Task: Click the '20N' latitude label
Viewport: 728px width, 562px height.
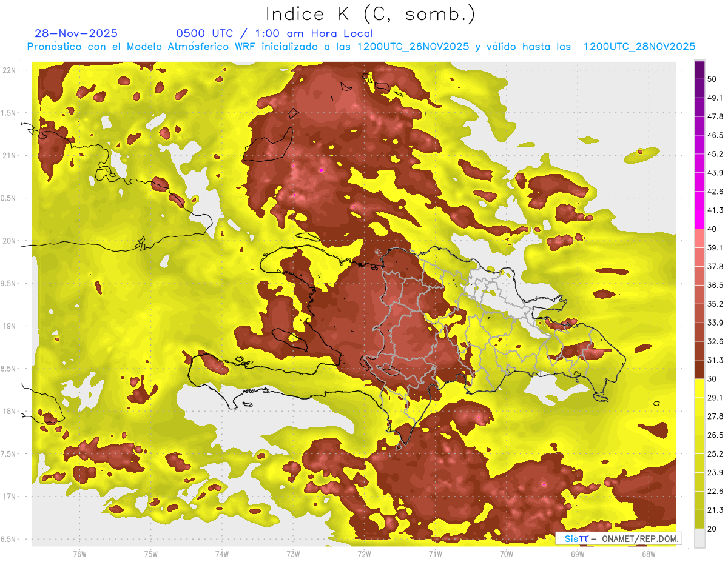Action: click(x=10, y=241)
